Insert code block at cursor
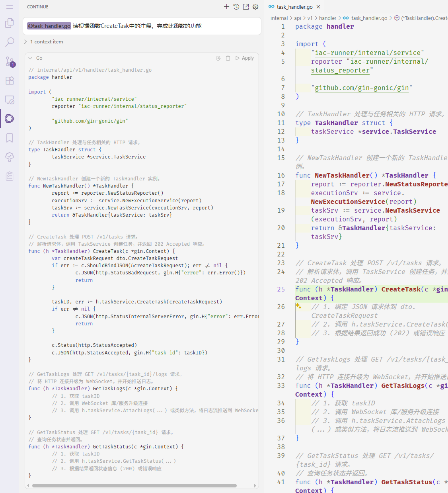 [x=218, y=58]
